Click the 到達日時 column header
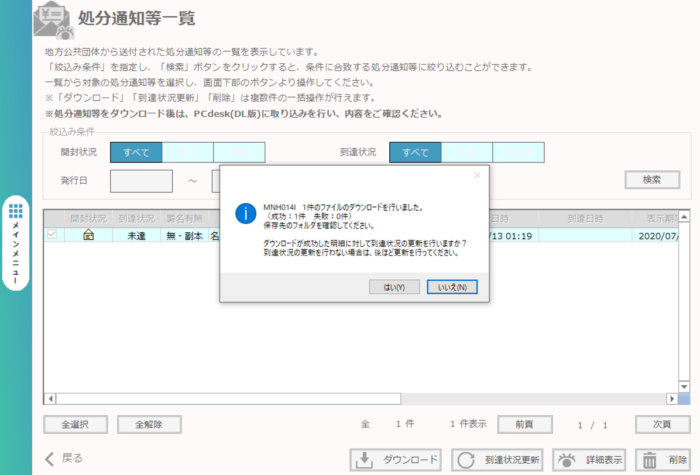The image size is (700, 475). coord(585,219)
